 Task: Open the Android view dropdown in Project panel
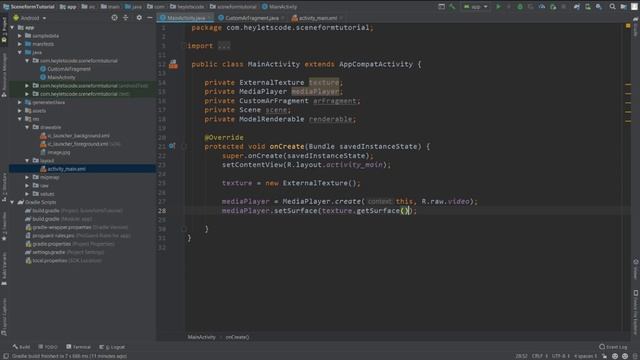[29, 18]
